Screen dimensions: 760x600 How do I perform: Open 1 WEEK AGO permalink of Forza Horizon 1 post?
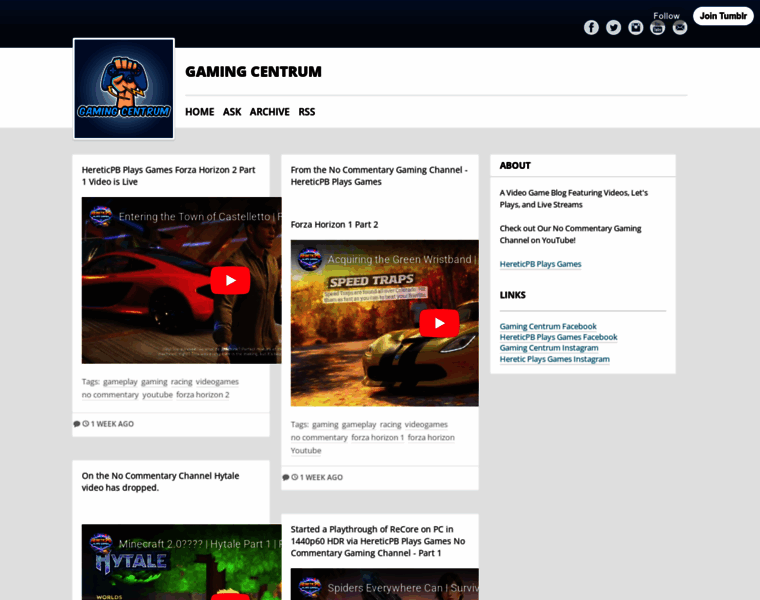point(321,477)
